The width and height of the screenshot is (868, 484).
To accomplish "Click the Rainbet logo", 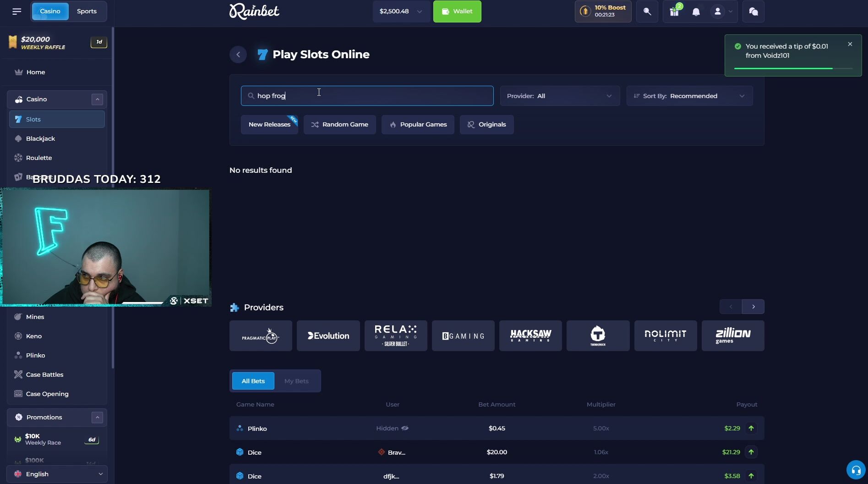I will 254,11.
